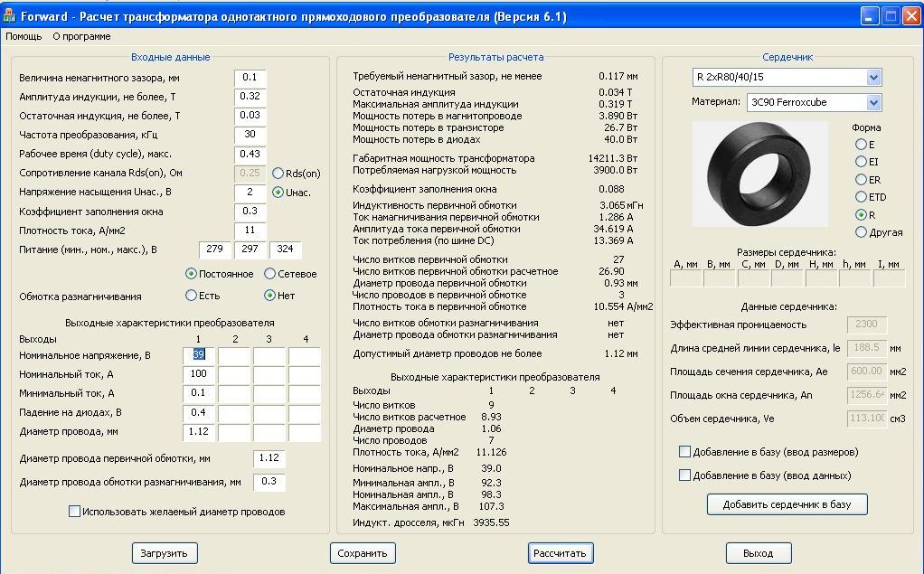Edit saturation voltage Uнас field 2

click(x=250, y=193)
